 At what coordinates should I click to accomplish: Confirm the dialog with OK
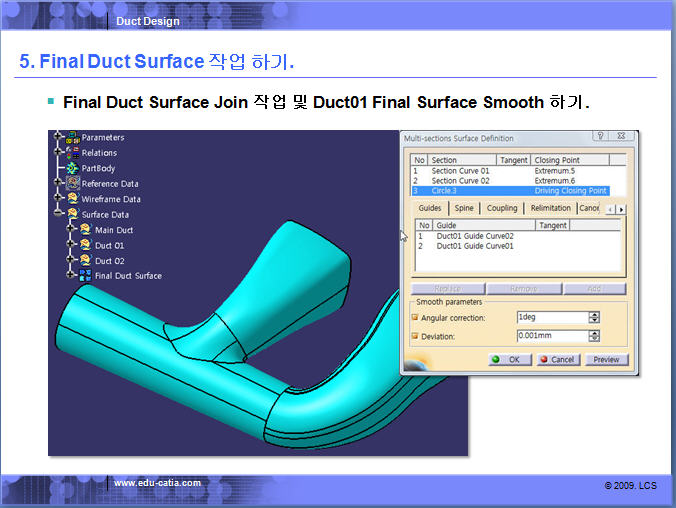pyautogui.click(x=512, y=359)
